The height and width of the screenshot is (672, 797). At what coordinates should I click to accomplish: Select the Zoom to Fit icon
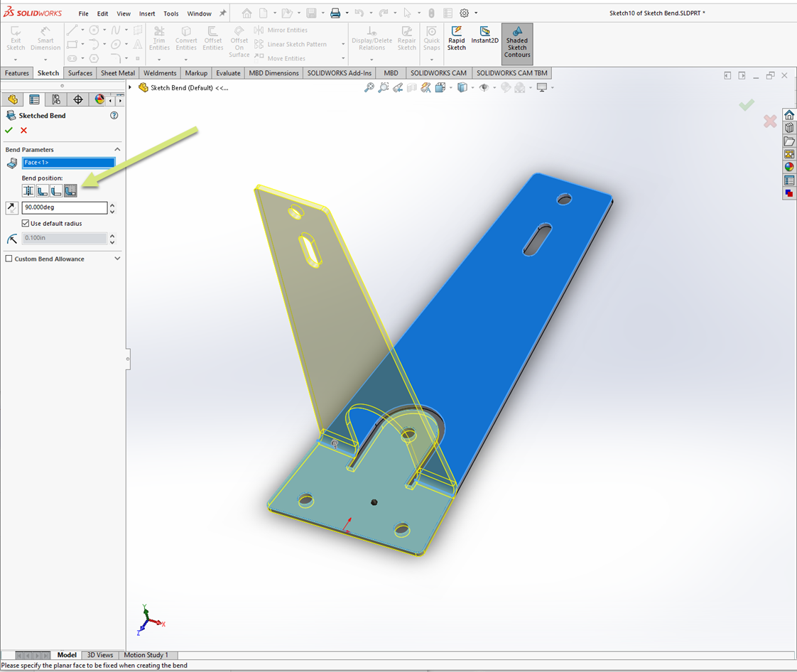pos(370,87)
